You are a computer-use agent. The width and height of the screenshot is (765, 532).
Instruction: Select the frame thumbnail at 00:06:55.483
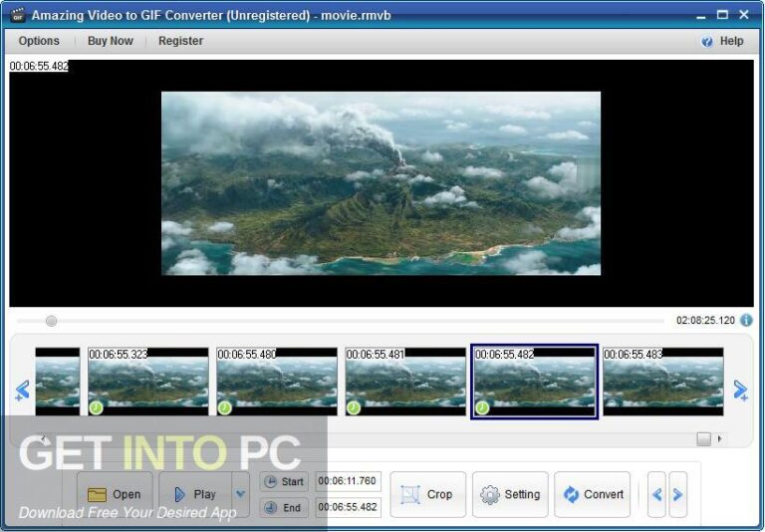(x=663, y=382)
